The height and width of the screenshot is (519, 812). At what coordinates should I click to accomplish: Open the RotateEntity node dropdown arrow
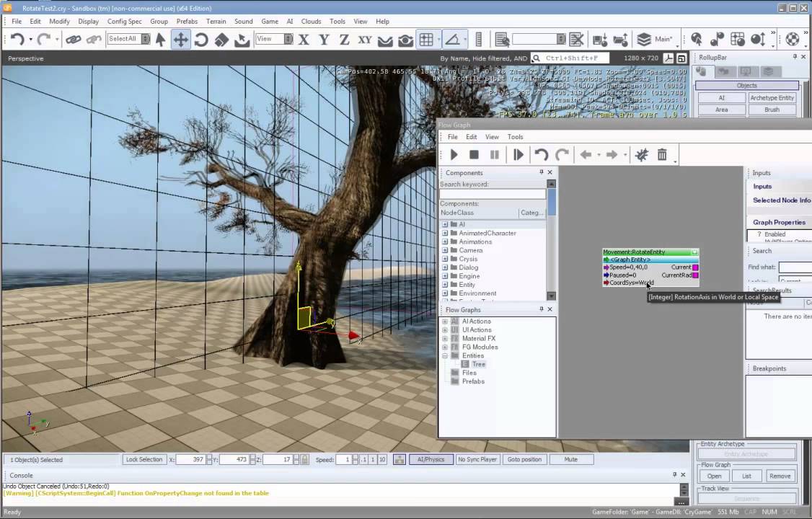[x=695, y=252]
